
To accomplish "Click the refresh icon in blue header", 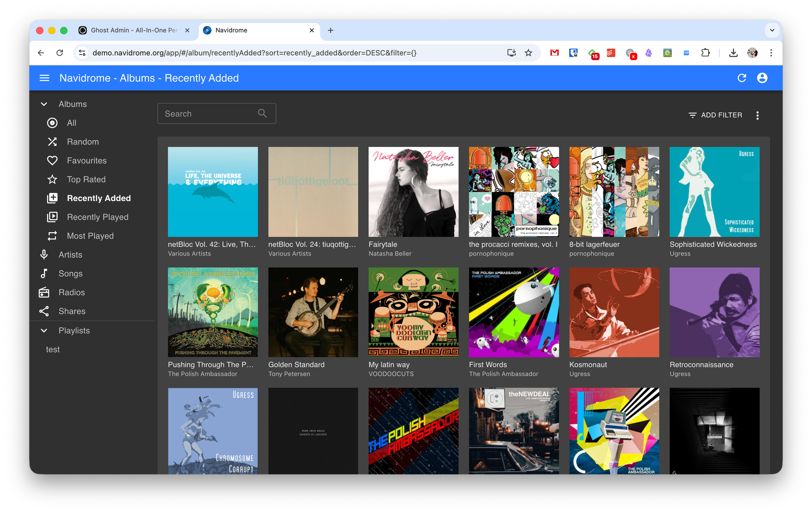I will (x=741, y=78).
